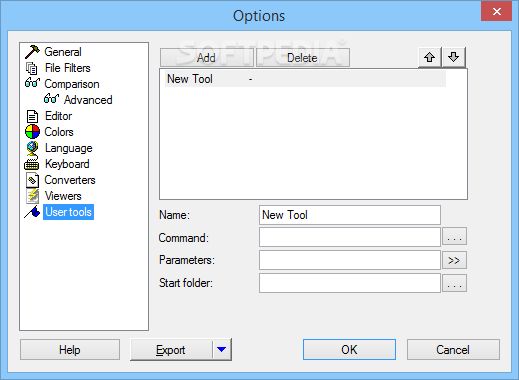Click the Add button
The width and height of the screenshot is (519, 380).
207,58
